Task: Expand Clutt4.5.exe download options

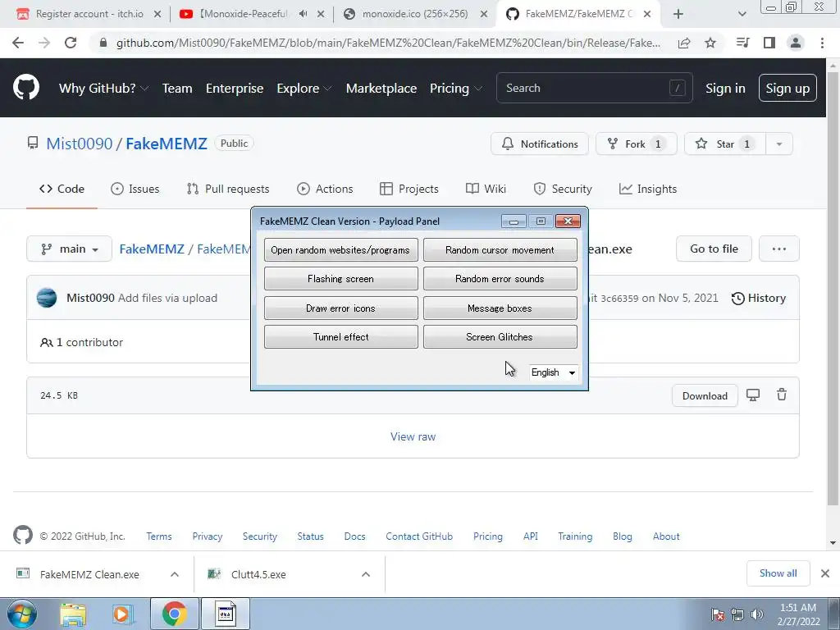Action: click(x=366, y=574)
